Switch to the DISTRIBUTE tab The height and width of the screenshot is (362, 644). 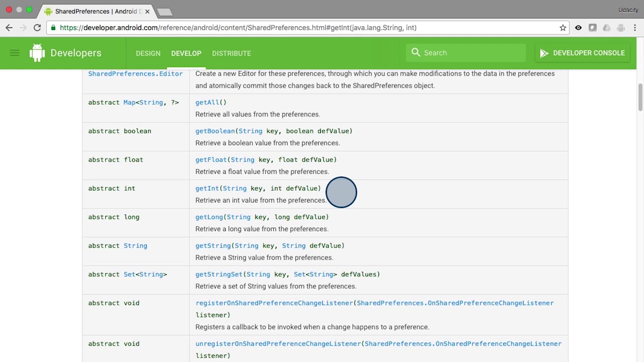[x=231, y=53]
